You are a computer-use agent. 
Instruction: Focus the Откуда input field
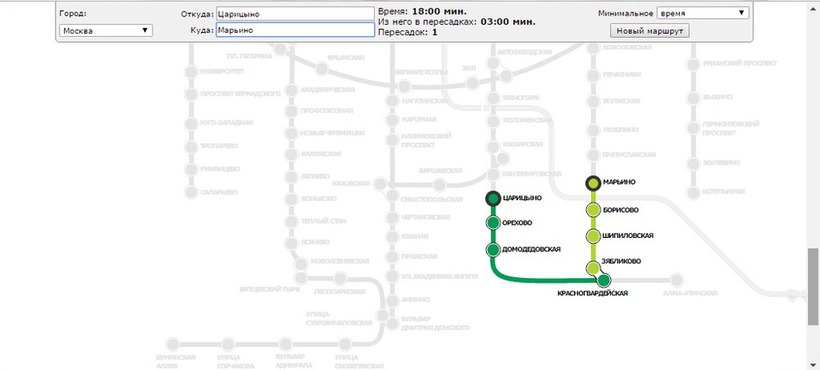tap(295, 14)
